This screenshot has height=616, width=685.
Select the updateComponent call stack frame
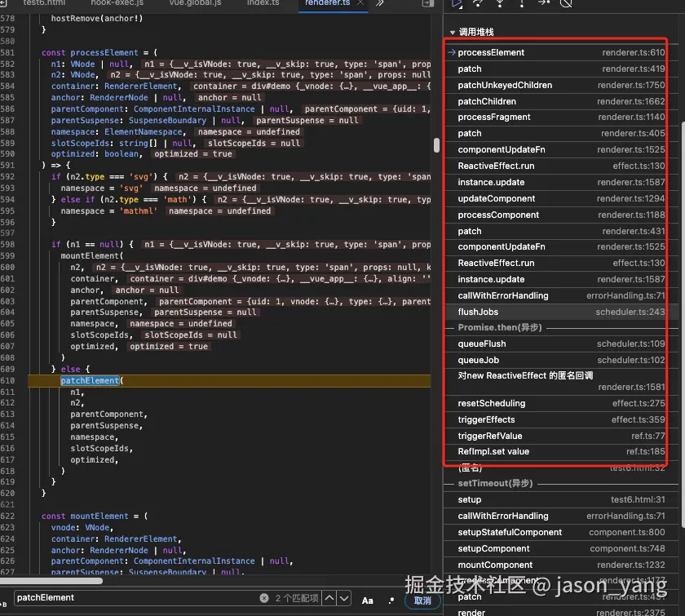tap(561, 199)
